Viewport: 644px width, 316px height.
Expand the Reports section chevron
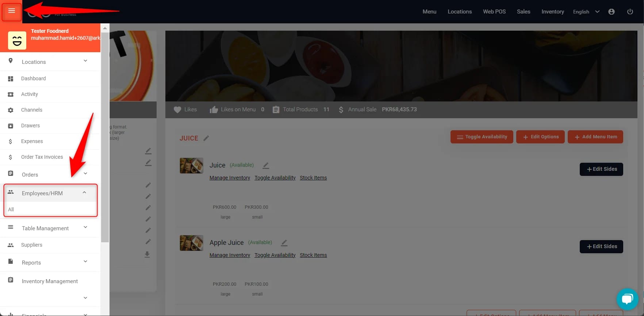click(x=85, y=261)
